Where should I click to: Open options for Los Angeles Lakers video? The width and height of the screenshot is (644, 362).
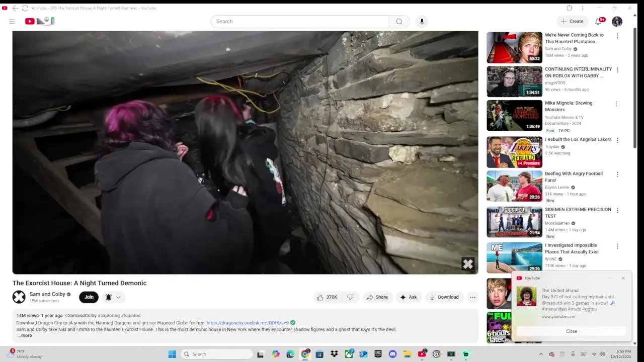point(617,140)
